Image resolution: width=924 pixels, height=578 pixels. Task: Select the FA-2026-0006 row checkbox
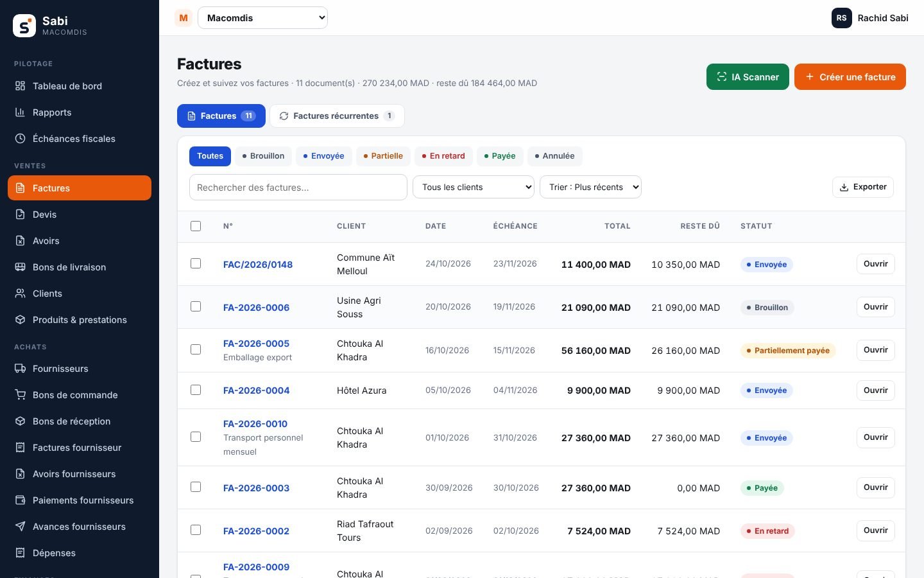coord(196,306)
